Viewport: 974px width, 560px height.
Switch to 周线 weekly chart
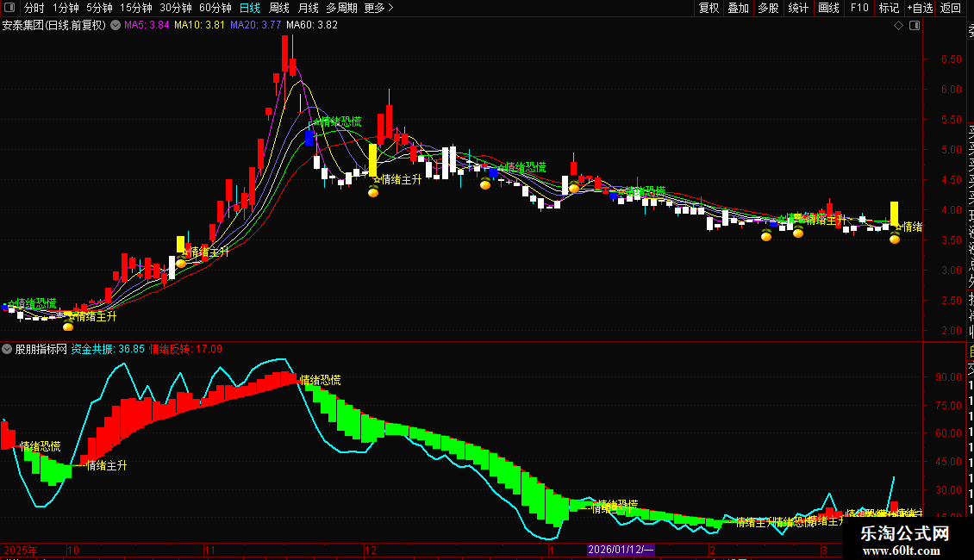[279, 8]
